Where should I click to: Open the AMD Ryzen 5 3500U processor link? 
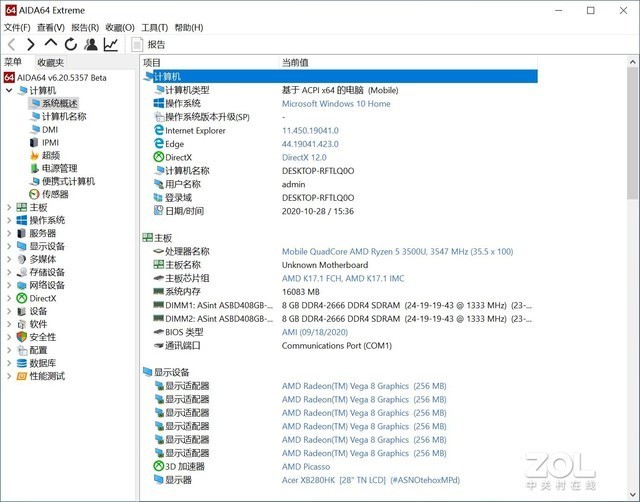397,251
